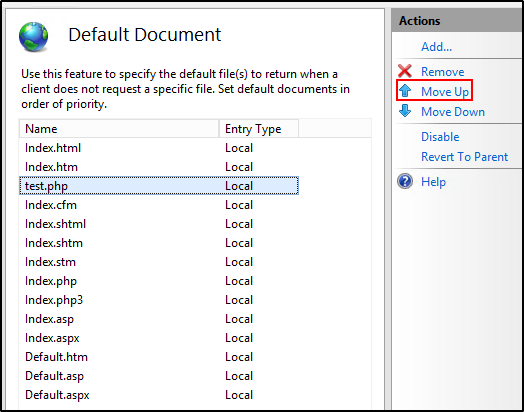The image size is (524, 412).
Task: Click the Local cell beside Default.aspx
Action: (x=239, y=395)
